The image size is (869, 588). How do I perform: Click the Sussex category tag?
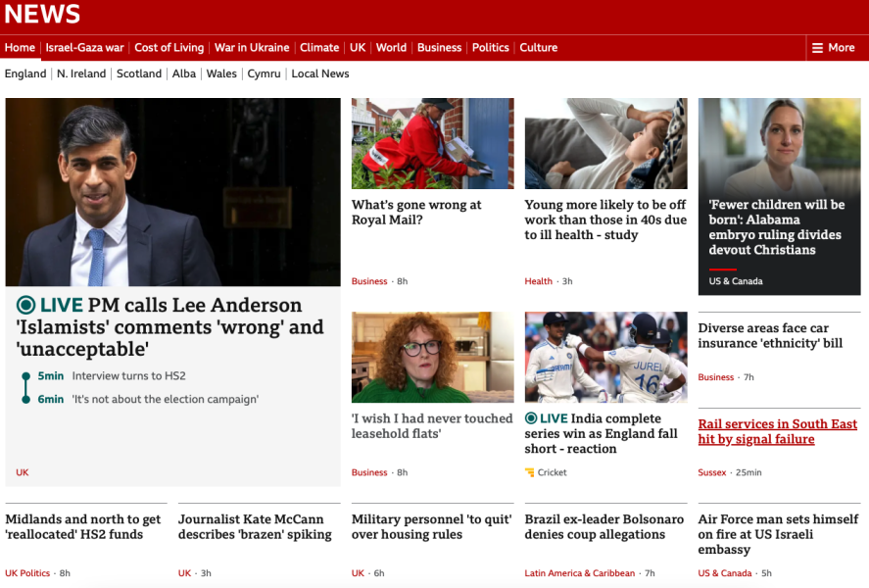[712, 472]
